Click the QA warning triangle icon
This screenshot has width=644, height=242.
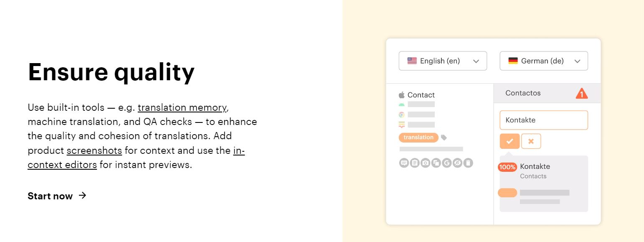[x=581, y=93]
